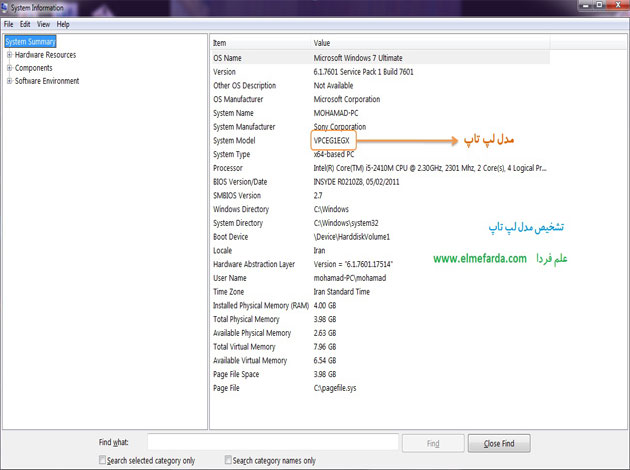Open the File menu

point(9,23)
